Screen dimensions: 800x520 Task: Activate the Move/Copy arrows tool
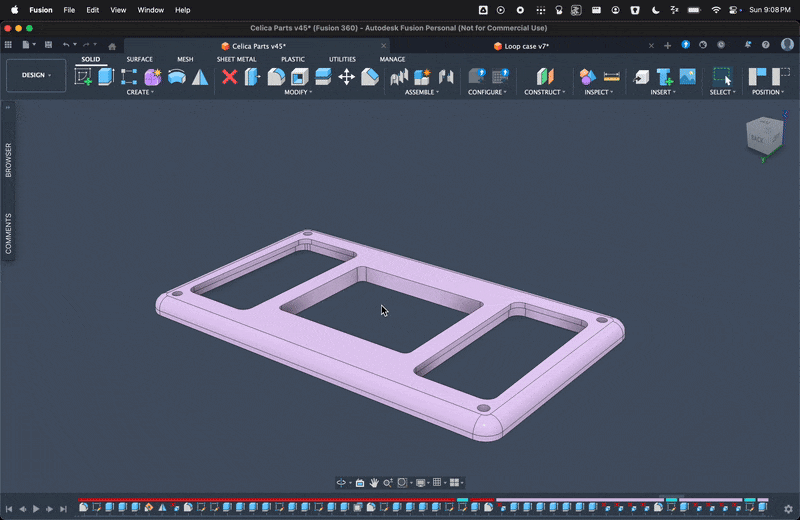[346, 77]
